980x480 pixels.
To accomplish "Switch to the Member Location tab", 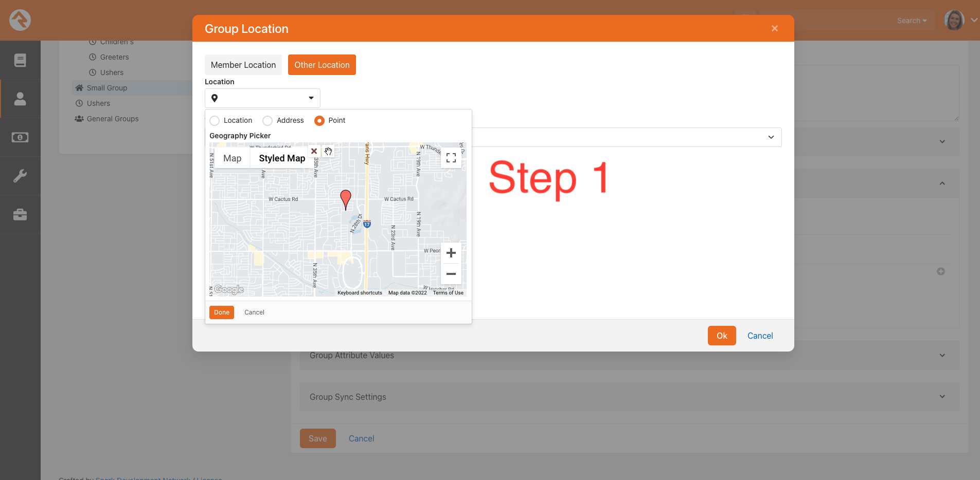I will tap(243, 65).
